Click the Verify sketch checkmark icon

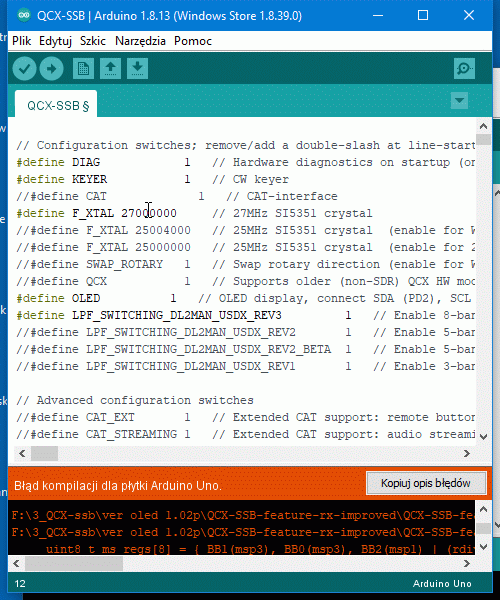24,69
